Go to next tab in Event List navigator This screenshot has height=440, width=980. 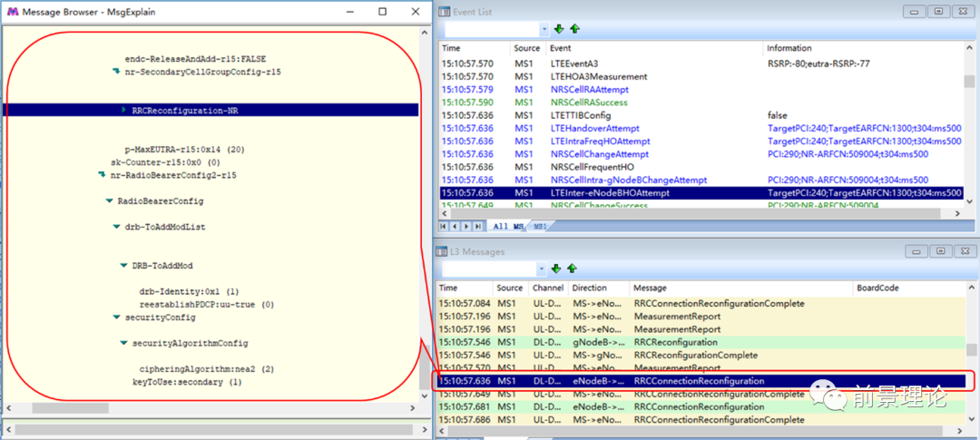coord(467,226)
